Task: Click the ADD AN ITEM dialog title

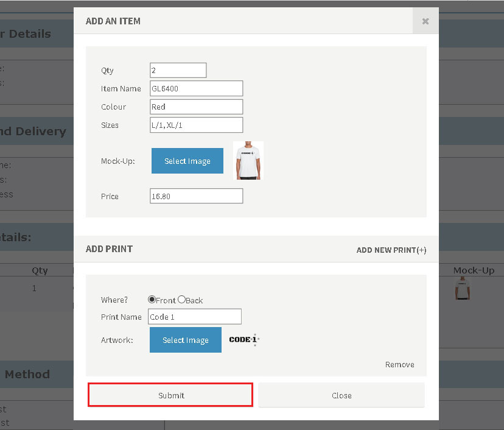Action: (x=113, y=21)
